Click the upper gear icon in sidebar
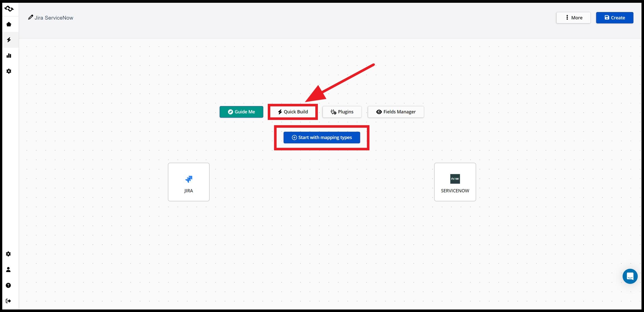This screenshot has height=312, width=644. point(9,71)
